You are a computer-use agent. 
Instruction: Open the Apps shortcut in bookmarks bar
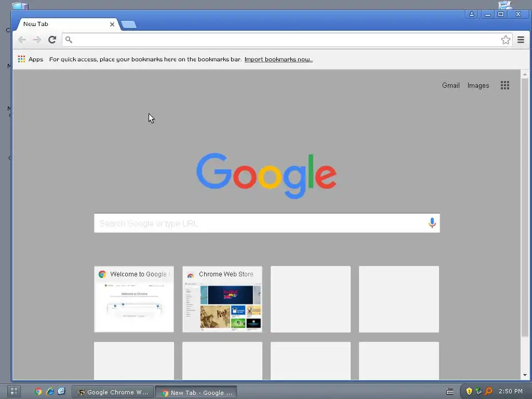click(x=31, y=59)
